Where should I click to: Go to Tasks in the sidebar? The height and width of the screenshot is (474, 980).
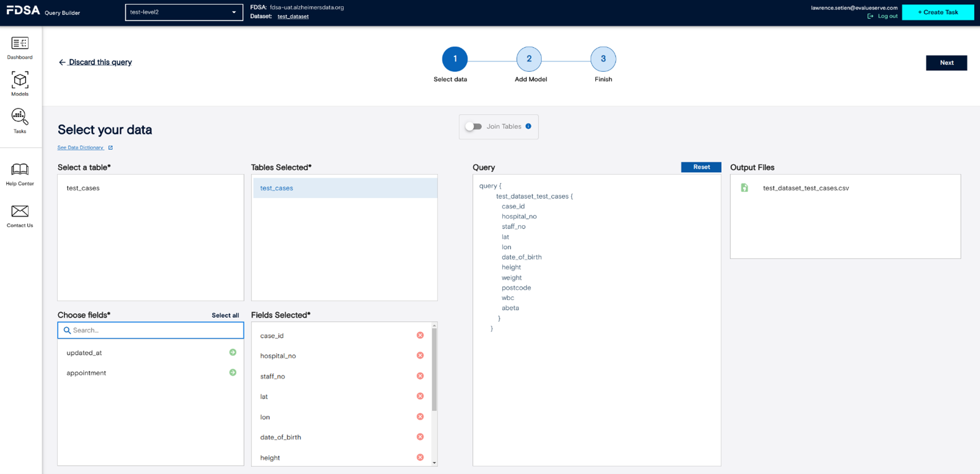click(x=20, y=117)
